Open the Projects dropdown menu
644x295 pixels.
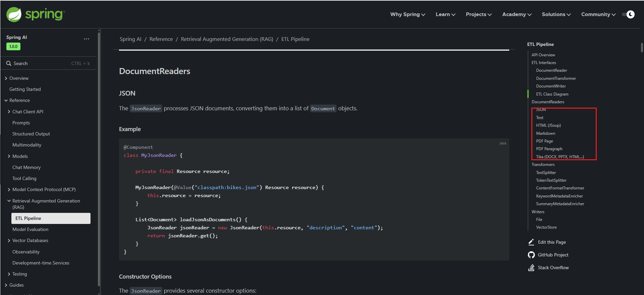pos(479,14)
